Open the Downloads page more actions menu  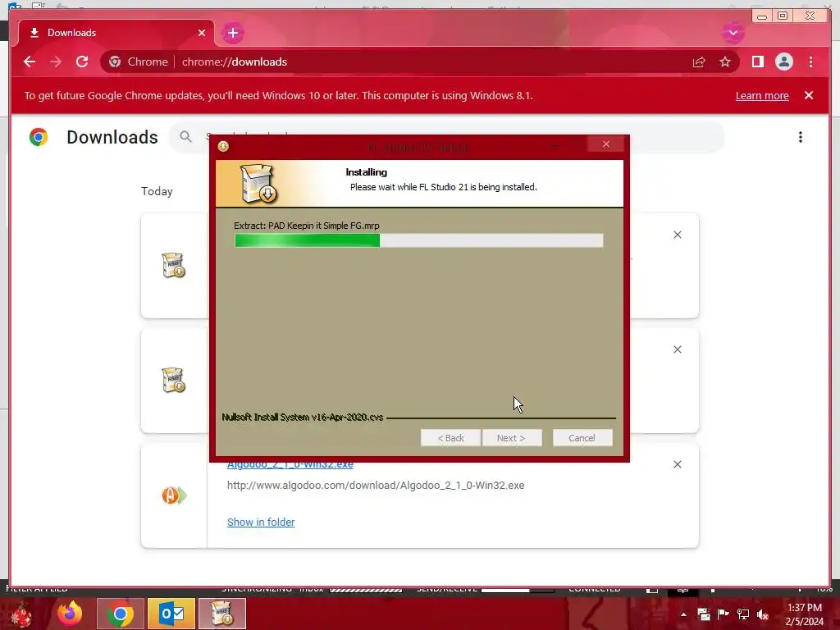801,137
